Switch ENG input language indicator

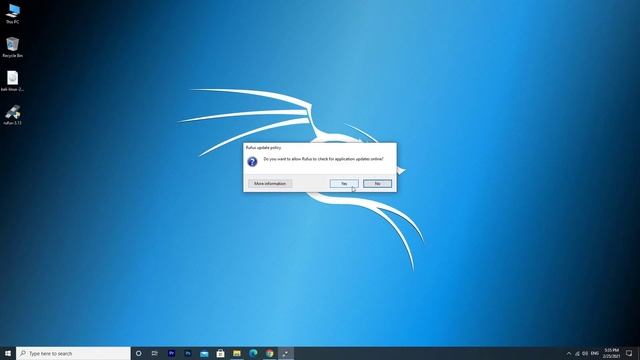click(x=595, y=353)
